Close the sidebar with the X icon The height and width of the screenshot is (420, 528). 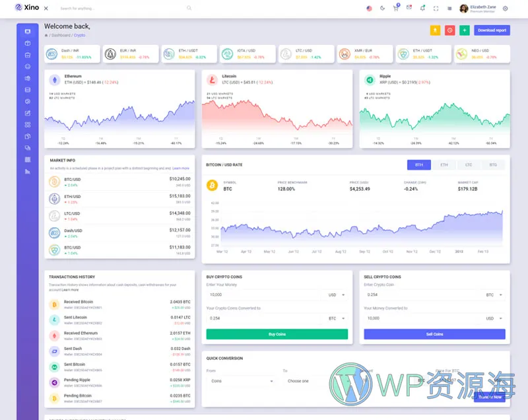[x=46, y=9]
